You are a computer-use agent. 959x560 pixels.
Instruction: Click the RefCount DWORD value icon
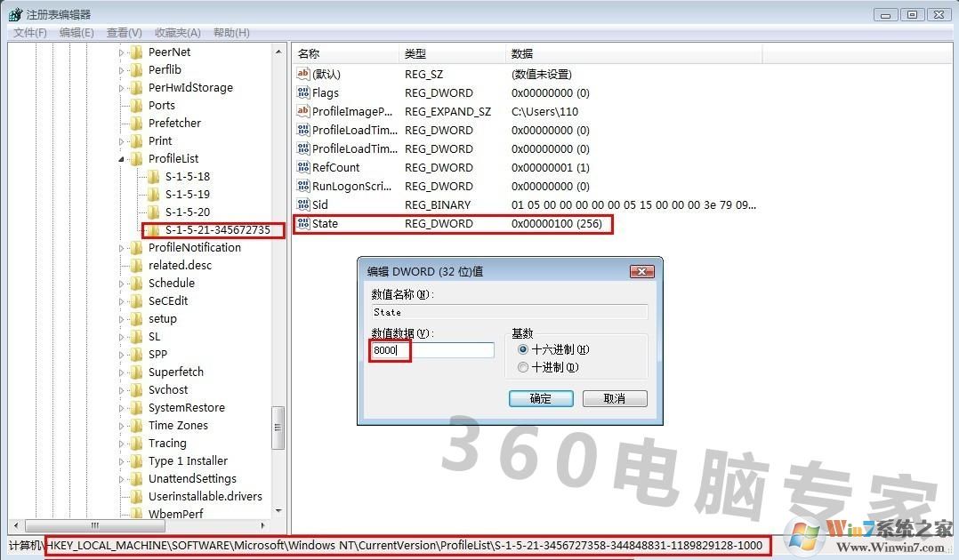tap(302, 167)
